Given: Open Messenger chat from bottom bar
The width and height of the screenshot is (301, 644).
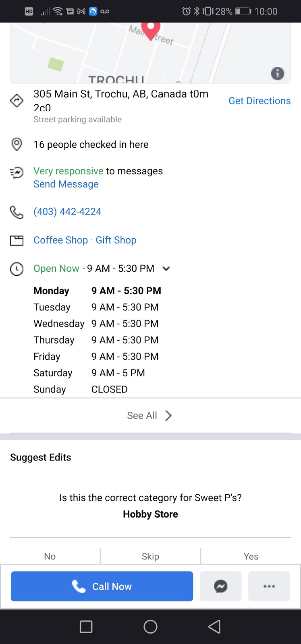Looking at the screenshot, I should [x=221, y=586].
